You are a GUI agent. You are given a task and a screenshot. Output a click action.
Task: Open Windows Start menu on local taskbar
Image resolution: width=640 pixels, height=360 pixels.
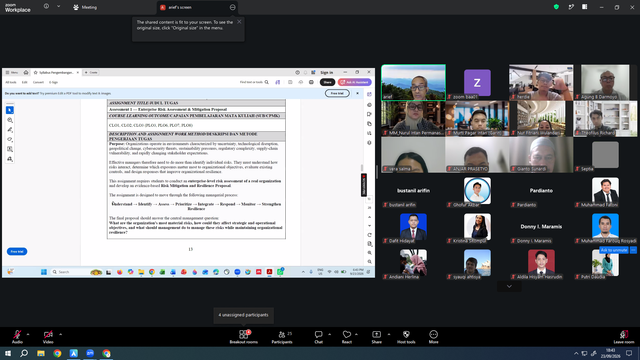coord(8,353)
